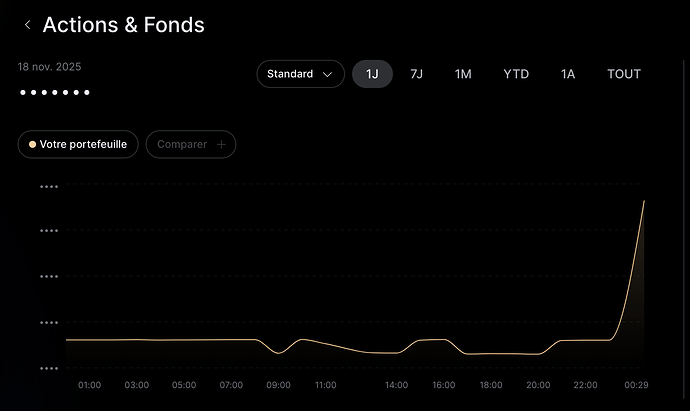Show the YTD time range
Screen dimensions: 690x411
516,74
